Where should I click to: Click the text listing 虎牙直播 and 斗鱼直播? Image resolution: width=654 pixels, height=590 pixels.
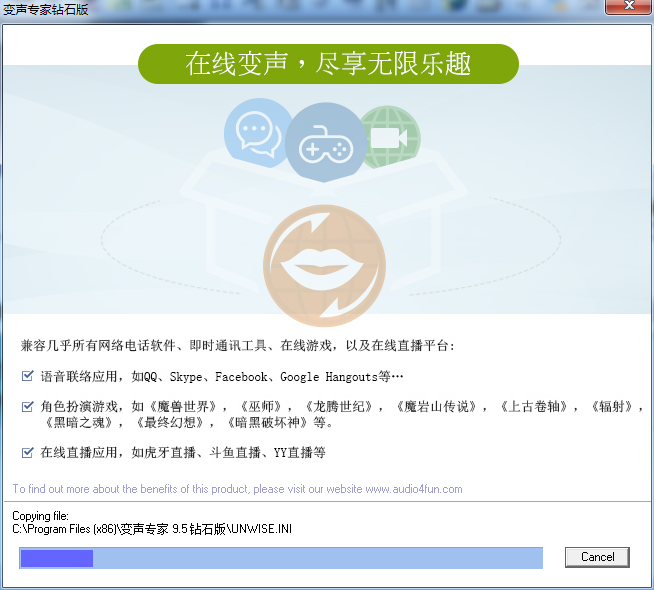(x=183, y=452)
